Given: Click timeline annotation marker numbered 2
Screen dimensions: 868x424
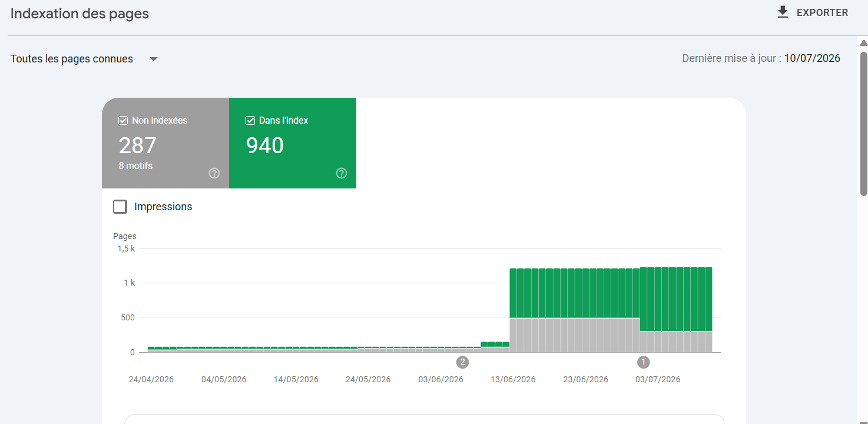Looking at the screenshot, I should click(462, 362).
